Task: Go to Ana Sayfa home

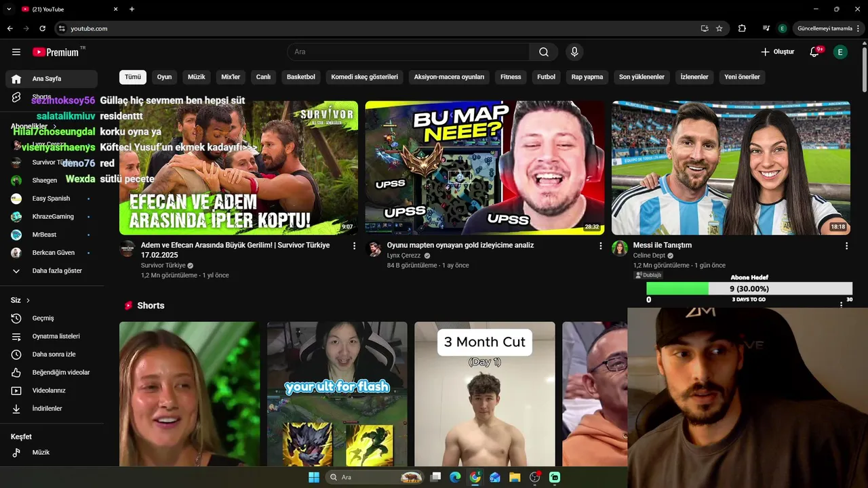Action: tap(52, 79)
